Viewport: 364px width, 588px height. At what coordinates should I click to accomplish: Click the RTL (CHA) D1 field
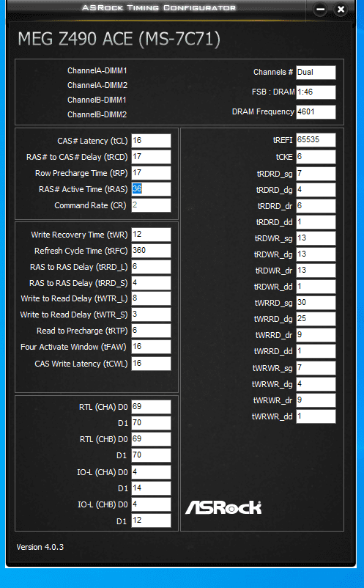pos(151,423)
